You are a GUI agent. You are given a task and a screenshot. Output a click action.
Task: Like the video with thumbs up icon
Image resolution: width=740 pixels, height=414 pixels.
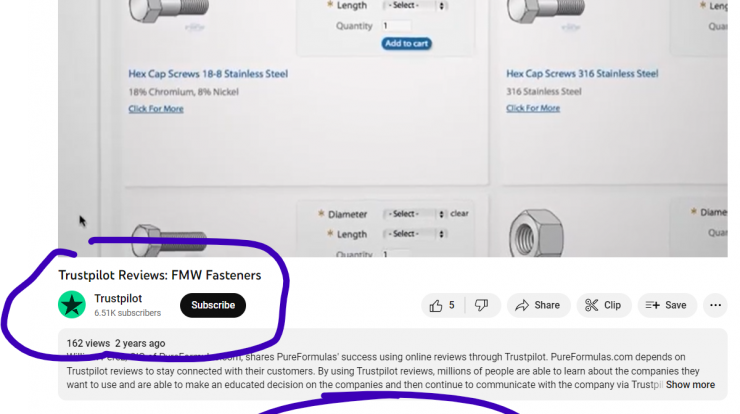(442, 305)
